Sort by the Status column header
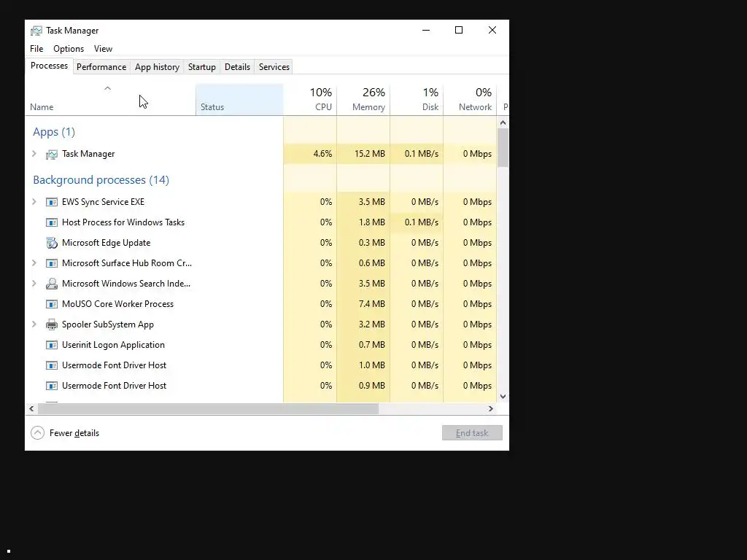The height and width of the screenshot is (560, 747). 239,99
